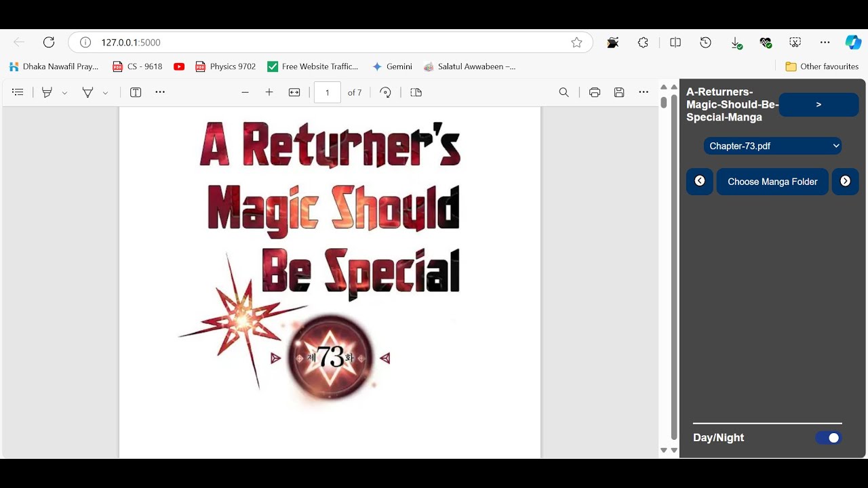Viewport: 868px width, 488px height.
Task: Click outer scrollbar up arrow at the top
Action: pyautogui.click(x=674, y=87)
